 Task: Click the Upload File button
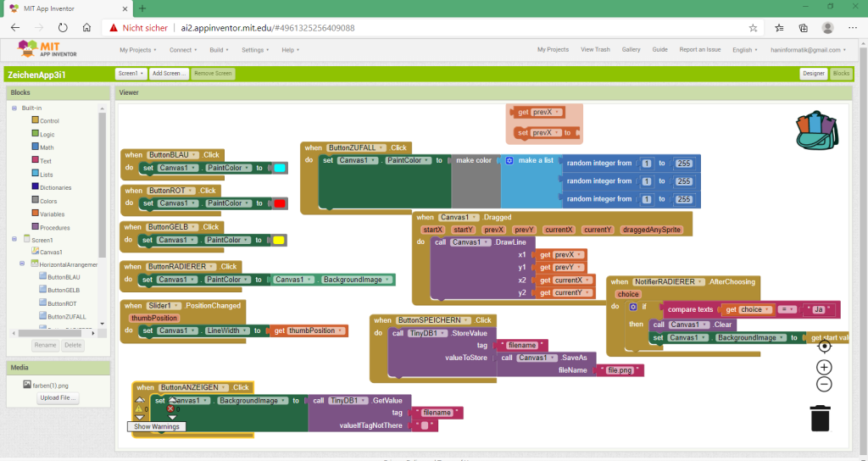point(58,398)
